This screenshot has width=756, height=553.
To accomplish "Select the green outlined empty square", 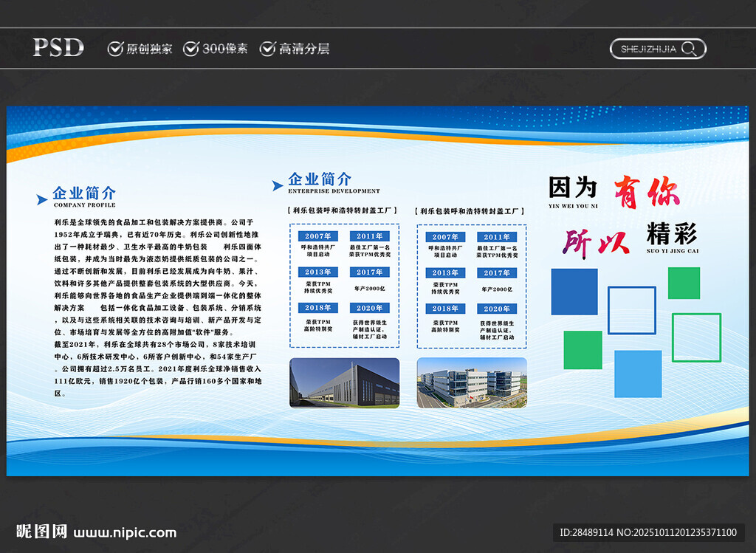I will (696, 337).
